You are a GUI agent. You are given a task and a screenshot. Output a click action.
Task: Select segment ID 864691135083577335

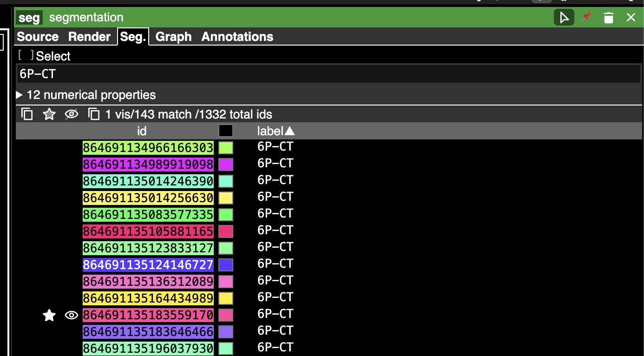(x=148, y=215)
